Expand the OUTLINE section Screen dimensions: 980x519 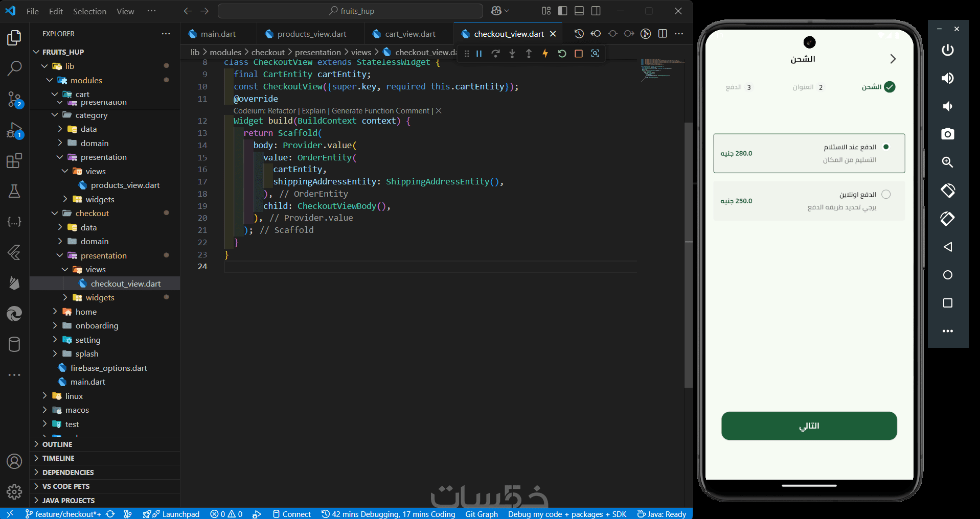click(57, 444)
